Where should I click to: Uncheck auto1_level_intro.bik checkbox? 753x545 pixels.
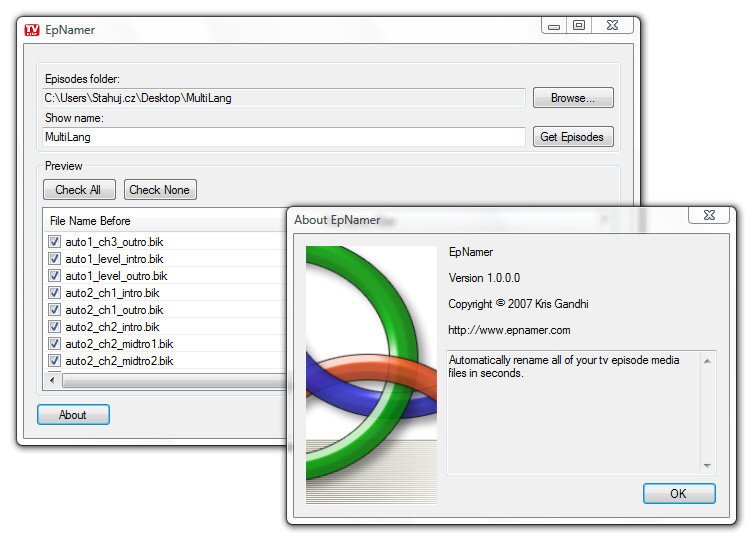click(54, 259)
